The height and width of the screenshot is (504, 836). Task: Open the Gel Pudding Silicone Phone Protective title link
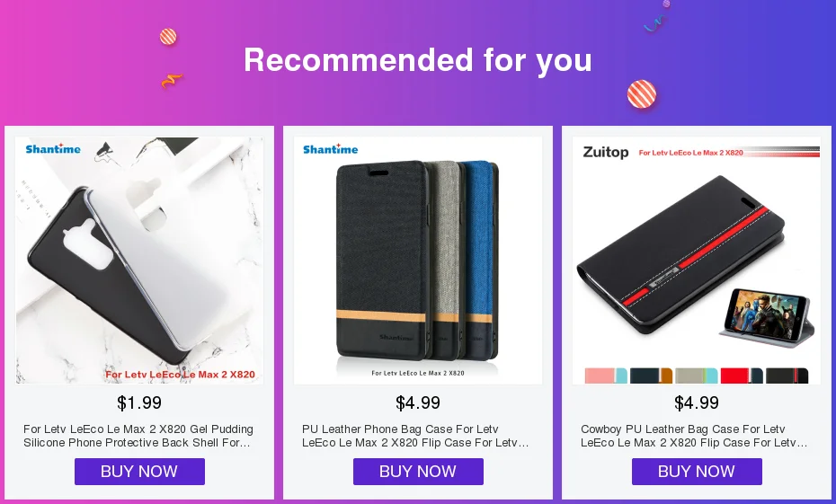coord(138,436)
